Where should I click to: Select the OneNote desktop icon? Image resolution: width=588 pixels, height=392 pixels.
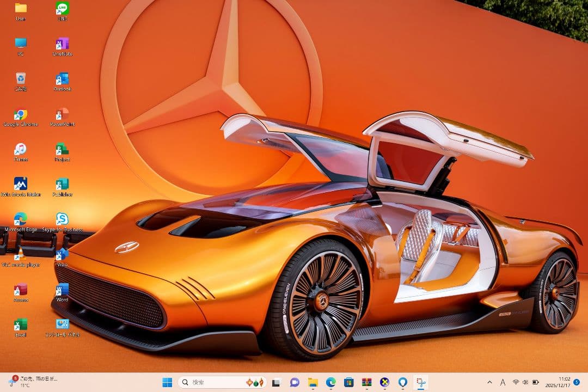pos(62,44)
